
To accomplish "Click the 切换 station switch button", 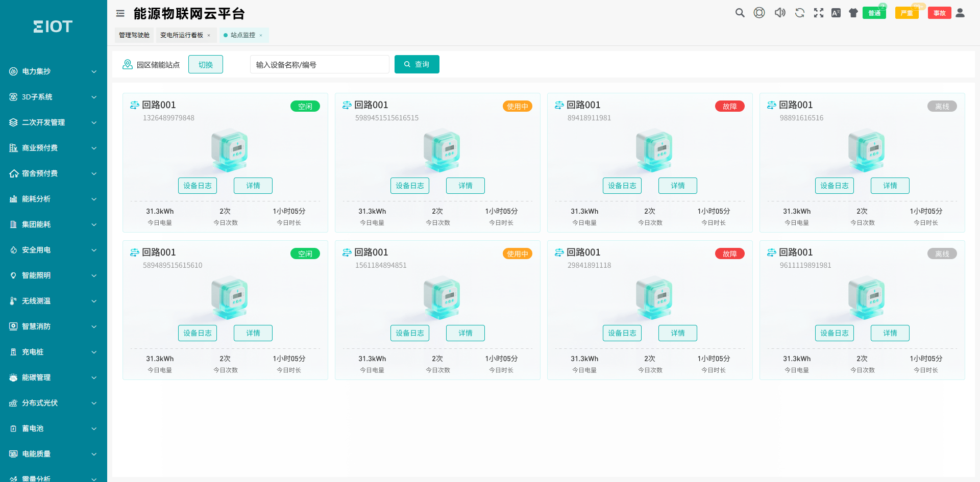I will 206,65.
